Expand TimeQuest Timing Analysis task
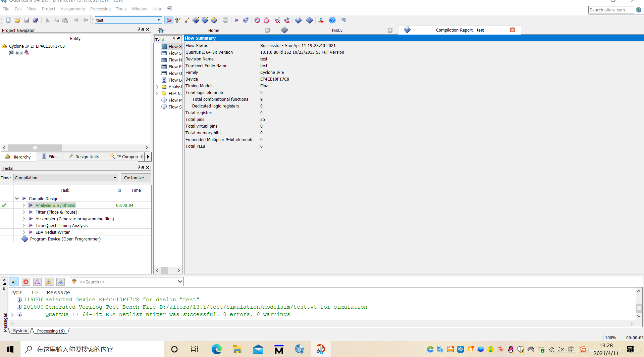644x357 pixels. [24, 225]
